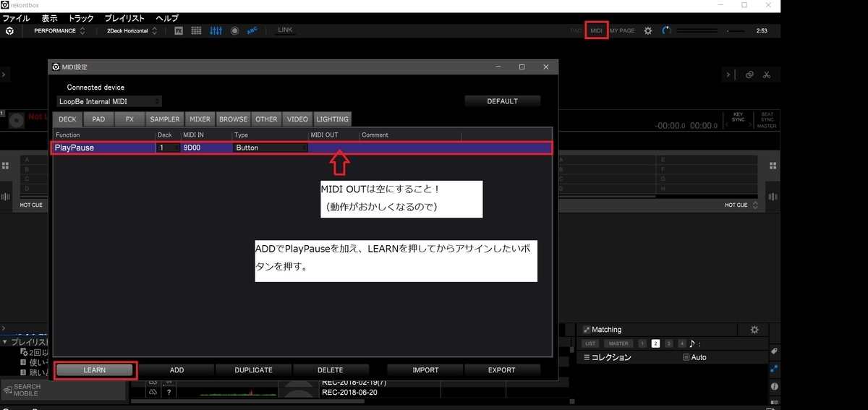The image size is (868, 410).
Task: Click the left deck grid icon
Action: point(5,165)
